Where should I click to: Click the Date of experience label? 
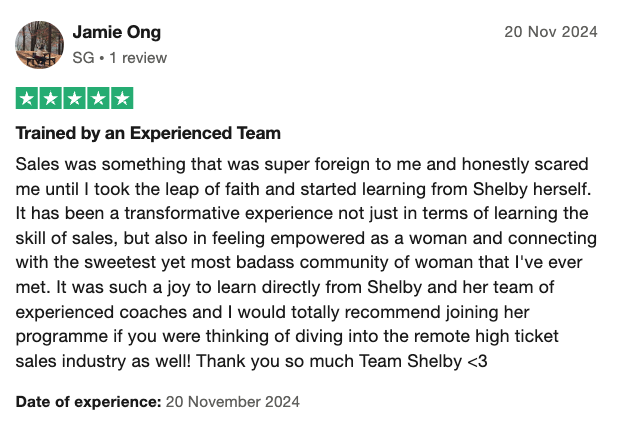(89, 401)
